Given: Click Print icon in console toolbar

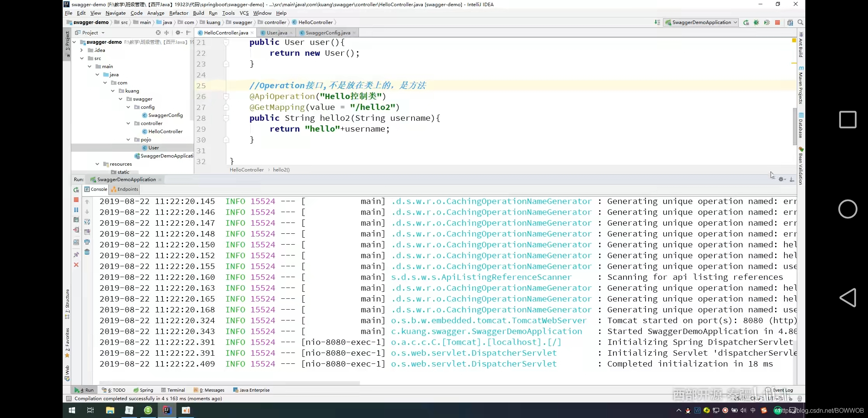Looking at the screenshot, I should [x=87, y=242].
